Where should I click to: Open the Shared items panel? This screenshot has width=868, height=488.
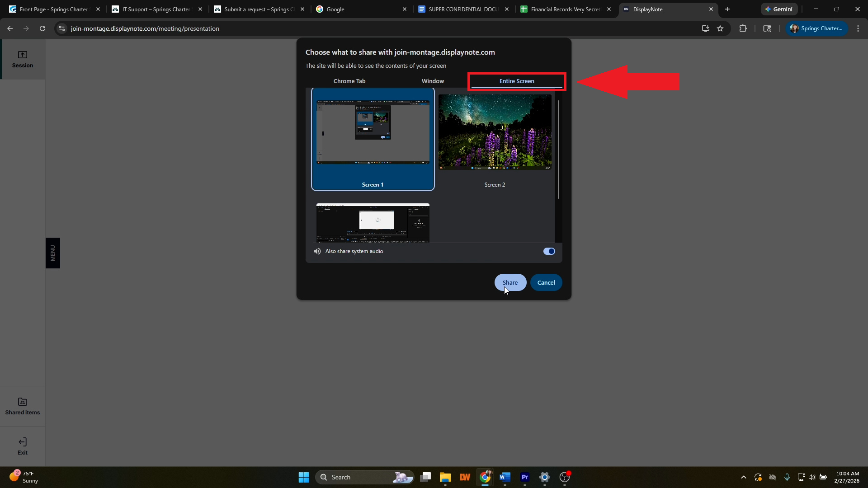pos(23,406)
